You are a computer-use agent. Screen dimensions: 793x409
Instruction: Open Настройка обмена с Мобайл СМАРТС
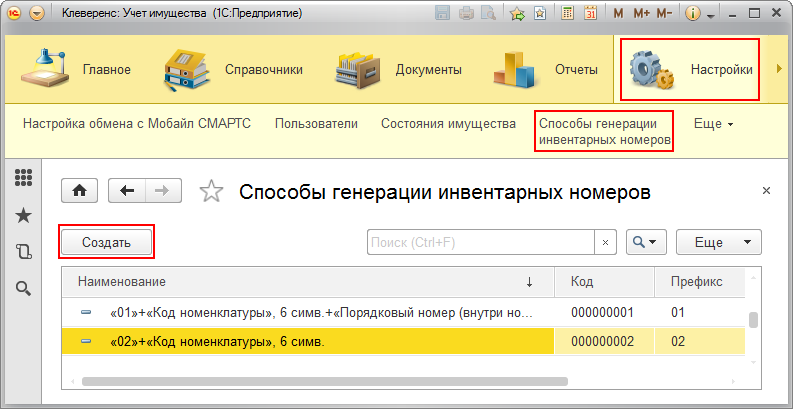pos(137,123)
